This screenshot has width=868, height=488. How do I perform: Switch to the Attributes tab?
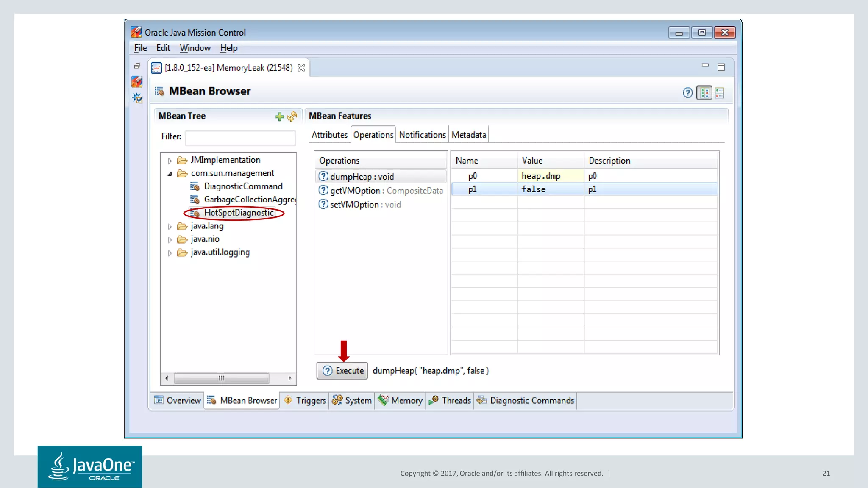(329, 135)
